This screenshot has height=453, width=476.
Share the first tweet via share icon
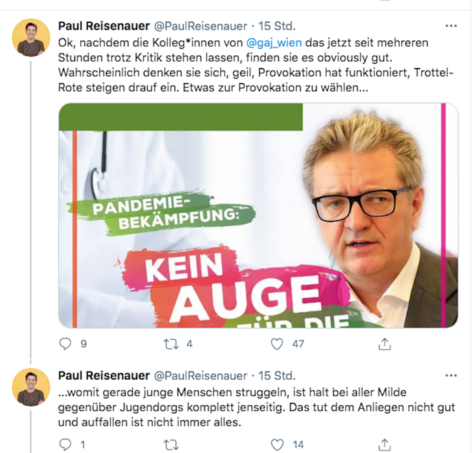pos(385,344)
